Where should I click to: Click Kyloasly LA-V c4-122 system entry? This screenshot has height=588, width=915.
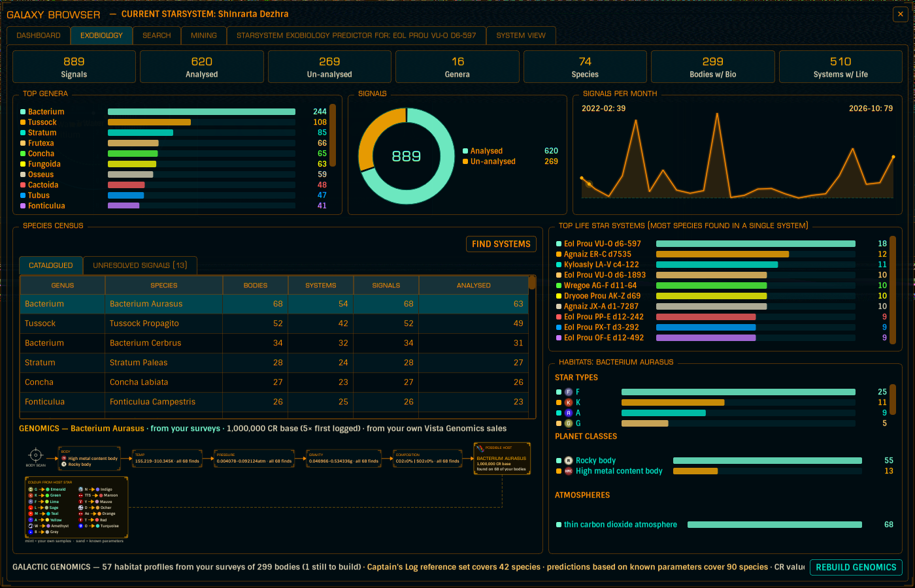pyautogui.click(x=722, y=265)
